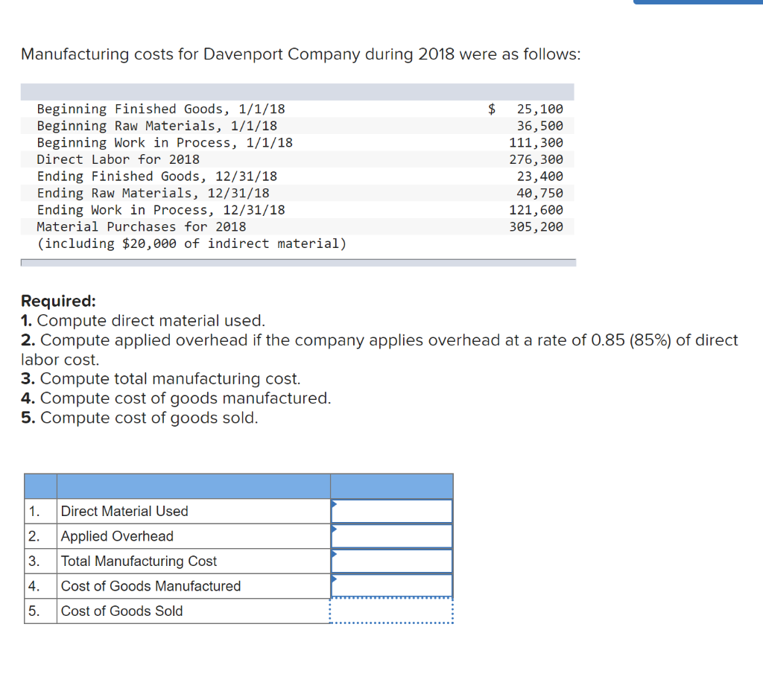
Task: Click the value 276,300 for Direct Labor
Action: click(536, 159)
